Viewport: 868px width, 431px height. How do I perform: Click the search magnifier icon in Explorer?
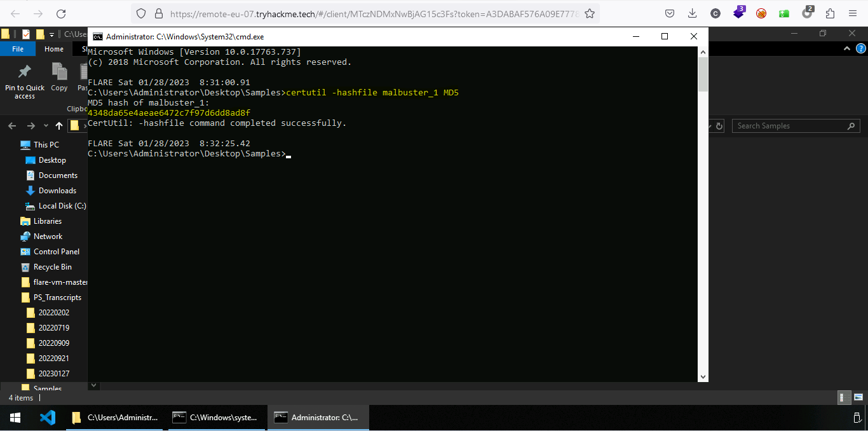[851, 126]
